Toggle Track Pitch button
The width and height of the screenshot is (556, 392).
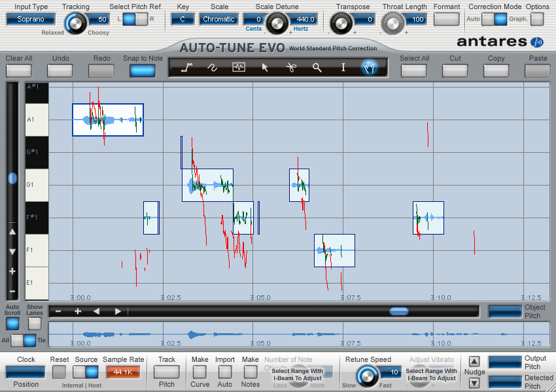pyautogui.click(x=166, y=372)
